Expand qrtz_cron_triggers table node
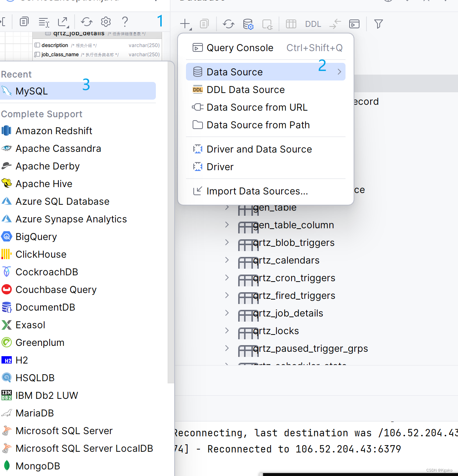This screenshot has height=476, width=458. (x=227, y=278)
